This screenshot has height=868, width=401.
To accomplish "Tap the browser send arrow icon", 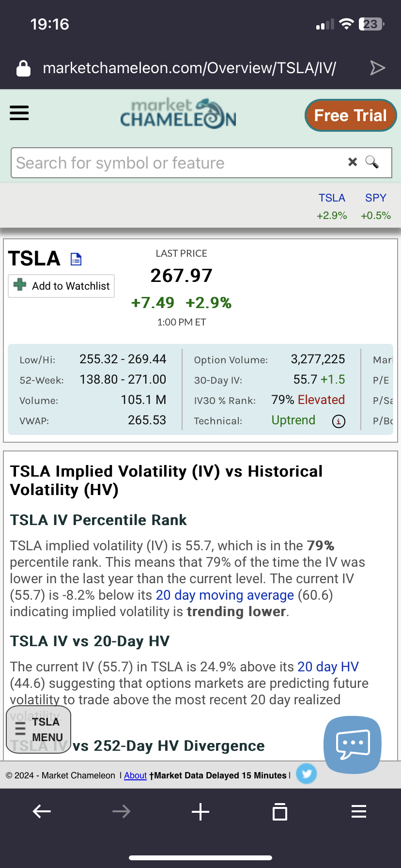I will 377,68.
